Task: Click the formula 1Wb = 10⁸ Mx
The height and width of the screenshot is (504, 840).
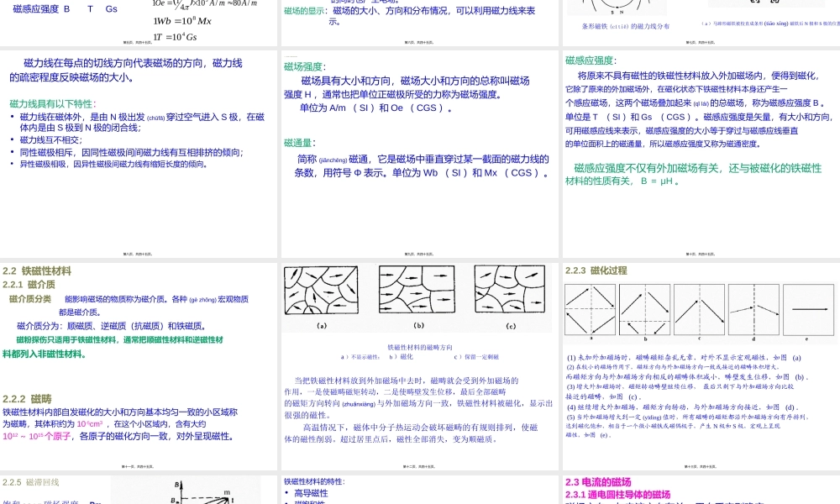Action: click(182, 21)
